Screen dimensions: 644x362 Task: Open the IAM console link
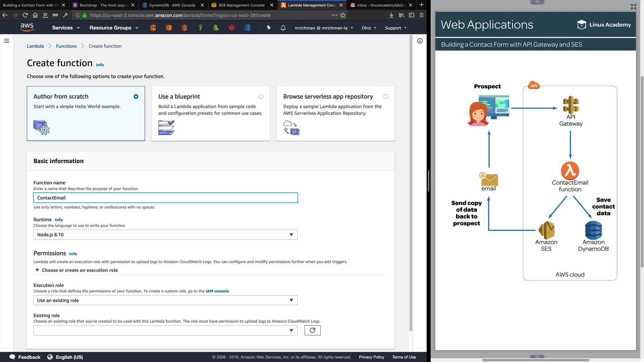pyautogui.click(x=217, y=291)
